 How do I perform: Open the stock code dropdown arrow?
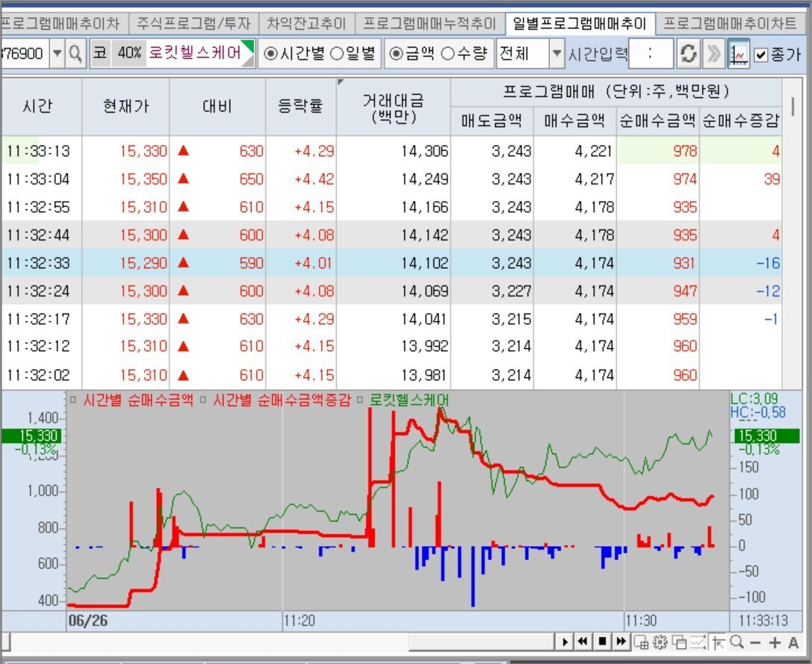[57, 53]
